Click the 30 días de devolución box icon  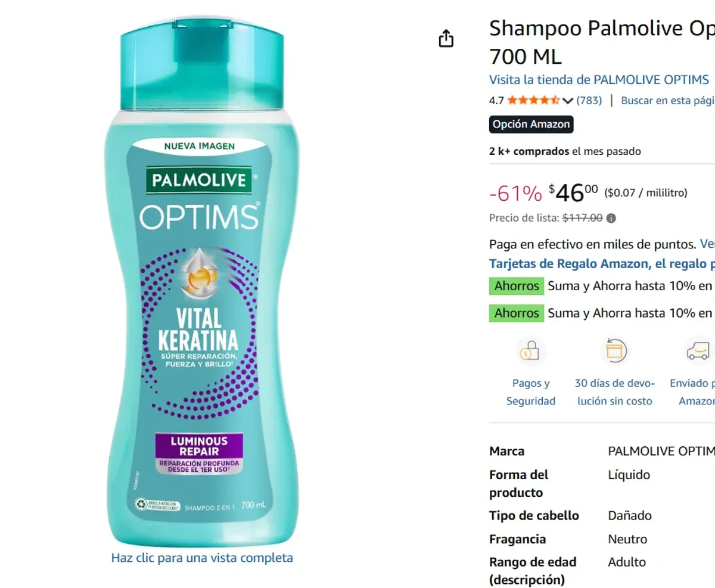[615, 350]
